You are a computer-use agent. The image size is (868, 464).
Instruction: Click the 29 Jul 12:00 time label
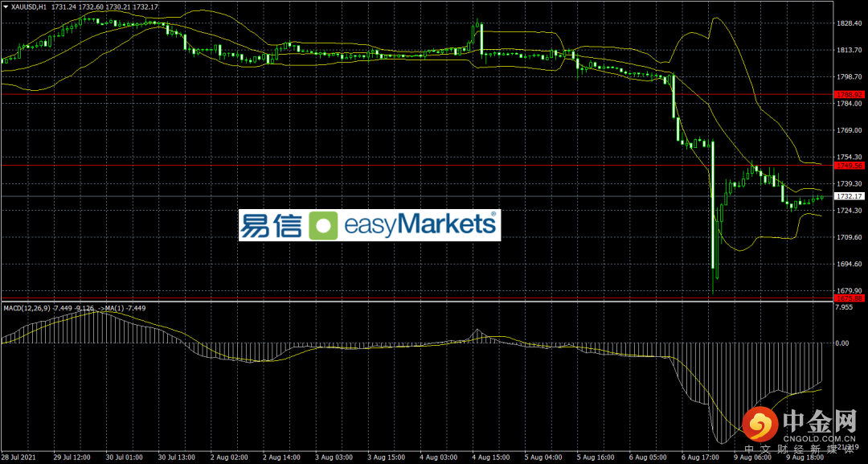72,458
